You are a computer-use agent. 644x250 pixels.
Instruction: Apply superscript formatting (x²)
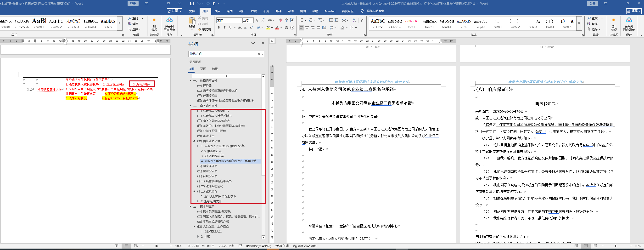tap(251, 28)
